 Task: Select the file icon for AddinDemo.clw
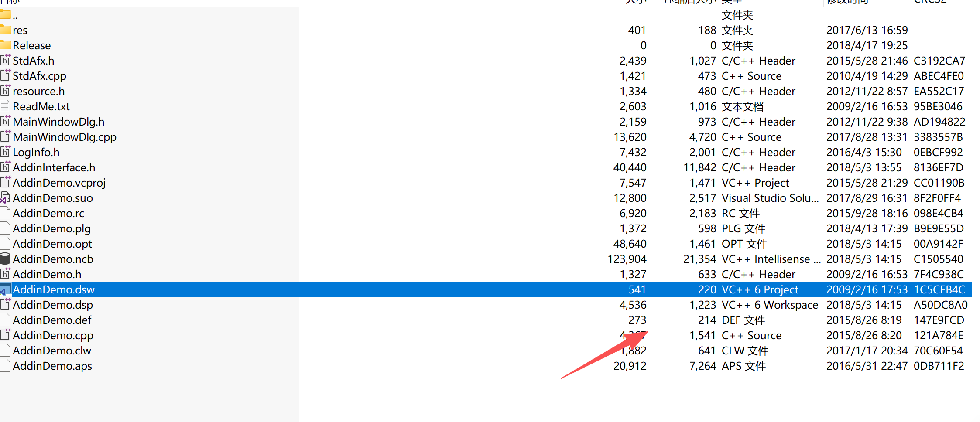point(5,350)
